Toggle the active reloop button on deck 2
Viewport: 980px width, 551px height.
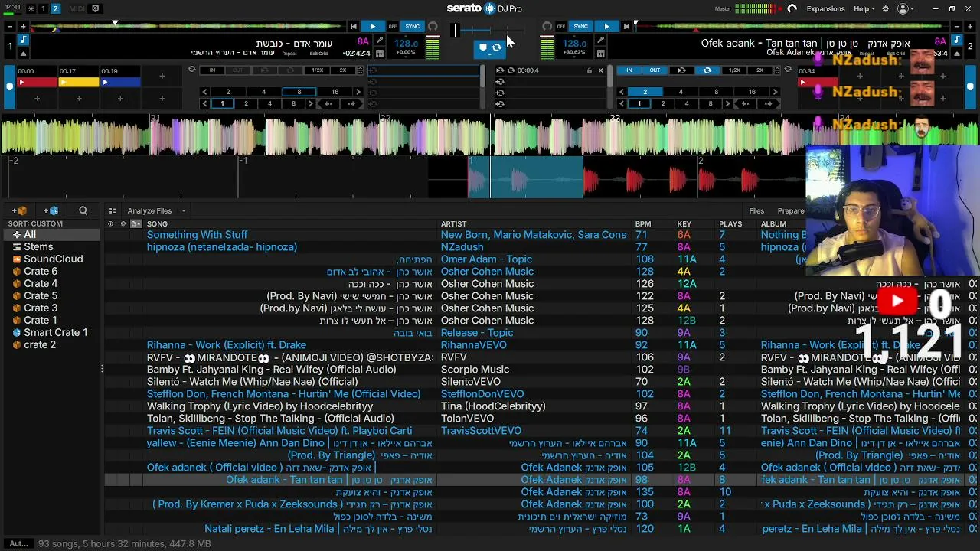pyautogui.click(x=707, y=70)
